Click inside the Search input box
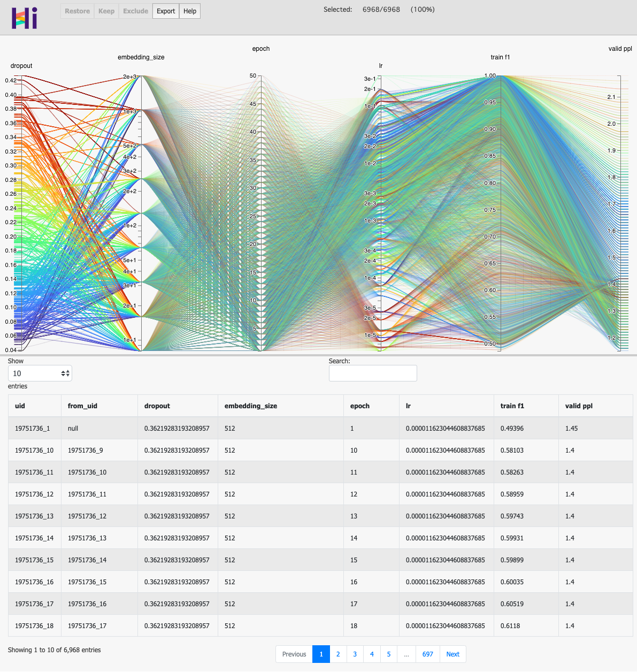The width and height of the screenshot is (637, 672). point(373,373)
